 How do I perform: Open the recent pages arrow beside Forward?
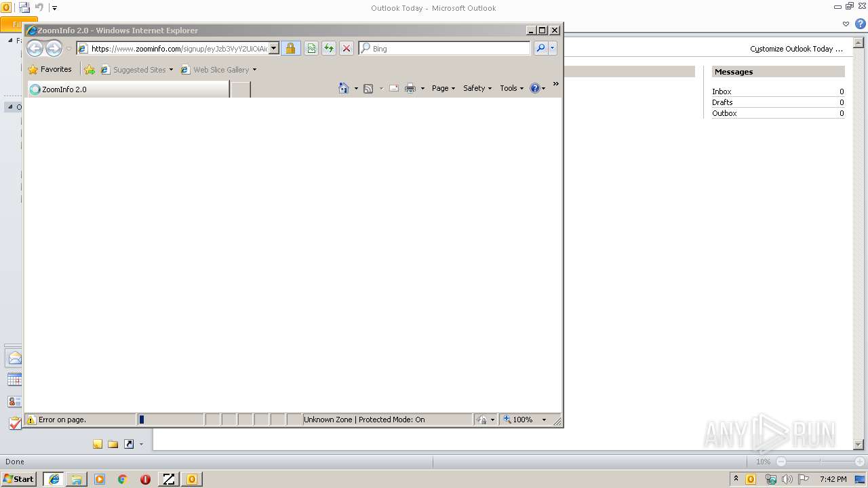[x=68, y=49]
